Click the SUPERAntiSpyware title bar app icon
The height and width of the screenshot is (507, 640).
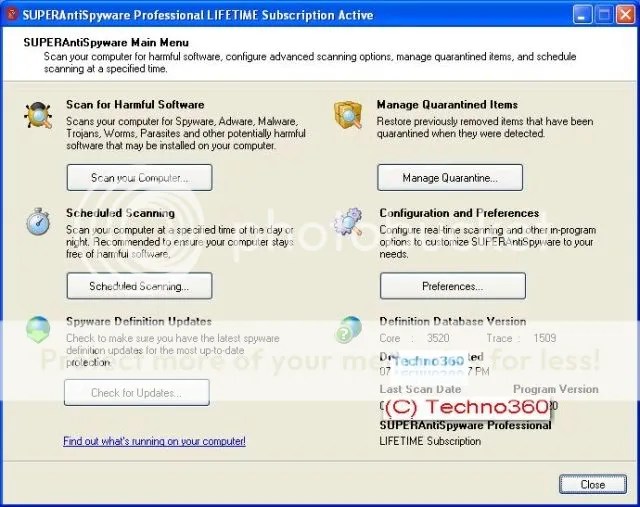(x=12, y=14)
